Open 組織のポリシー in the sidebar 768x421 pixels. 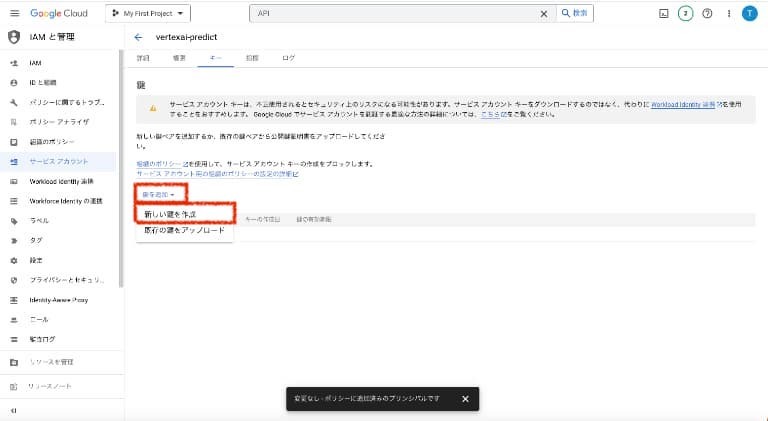[x=59, y=142]
